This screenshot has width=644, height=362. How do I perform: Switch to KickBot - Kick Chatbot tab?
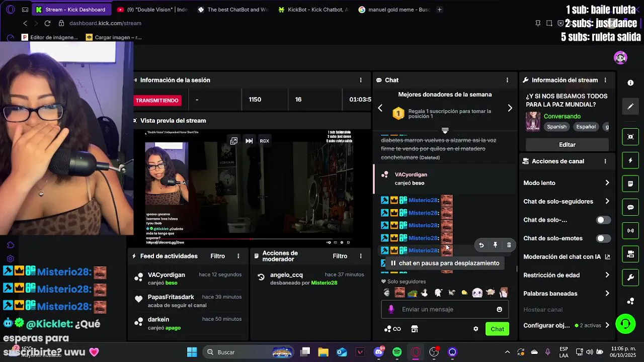tap(312, 10)
